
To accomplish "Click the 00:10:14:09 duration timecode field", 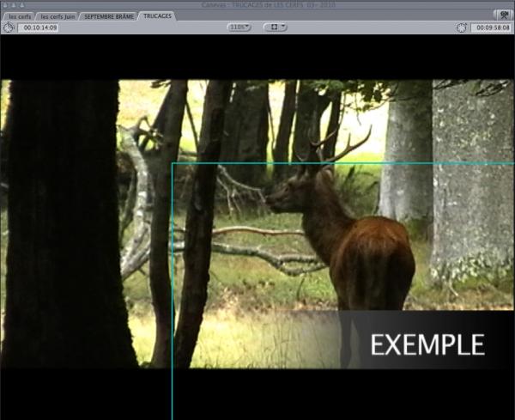I will coord(39,27).
